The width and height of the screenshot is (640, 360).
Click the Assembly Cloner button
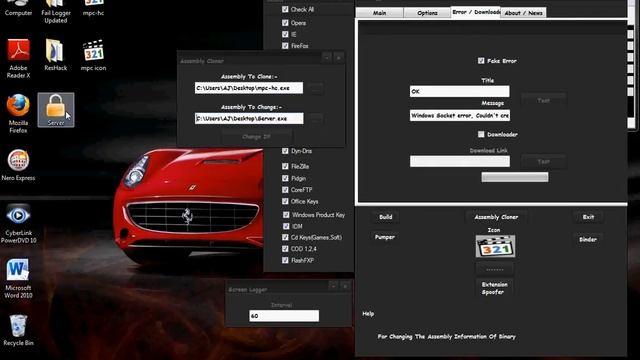[x=496, y=217]
